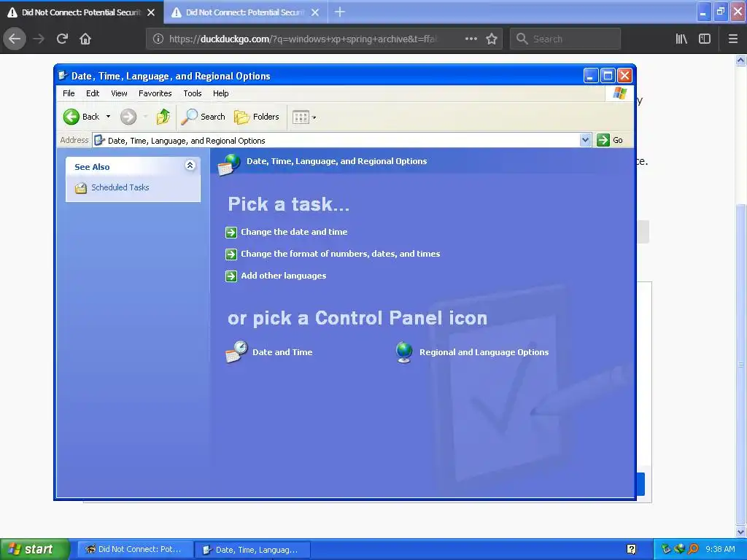The height and width of the screenshot is (560, 747).
Task: Click the Firefox URL address field
Action: pos(303,39)
